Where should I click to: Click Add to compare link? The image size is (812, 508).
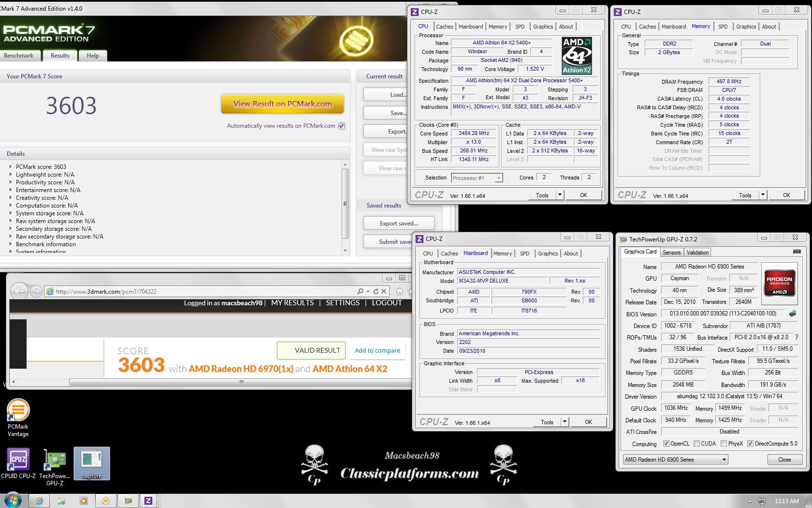click(x=377, y=351)
